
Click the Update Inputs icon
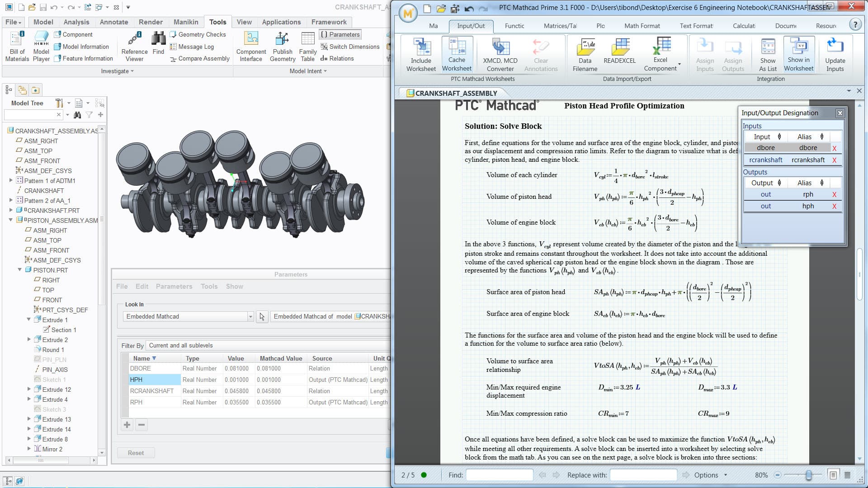pos(835,53)
